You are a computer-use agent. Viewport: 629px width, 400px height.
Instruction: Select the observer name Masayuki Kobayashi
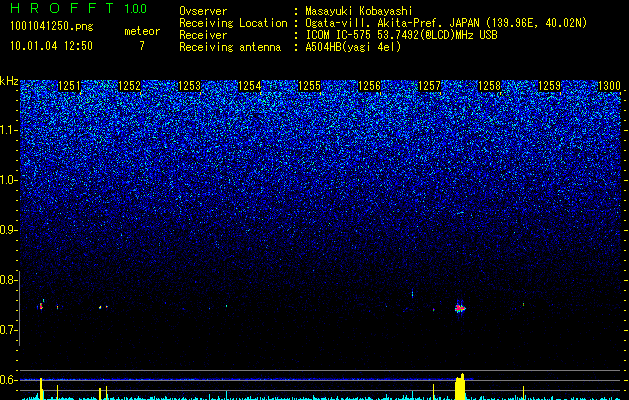(x=359, y=11)
